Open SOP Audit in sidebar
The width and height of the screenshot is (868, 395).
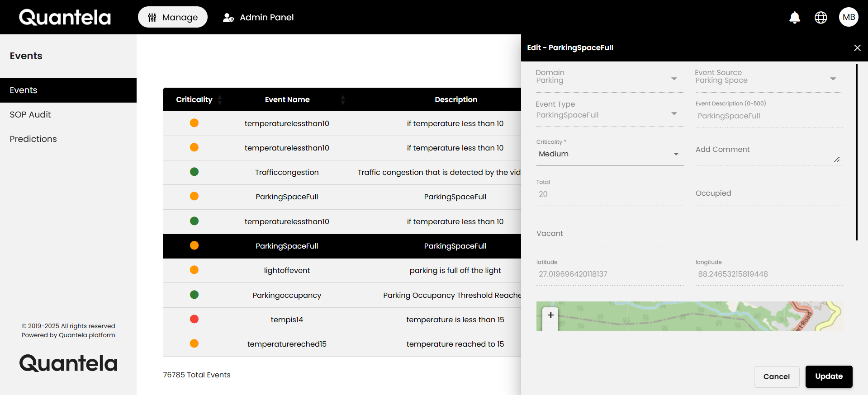tap(30, 115)
